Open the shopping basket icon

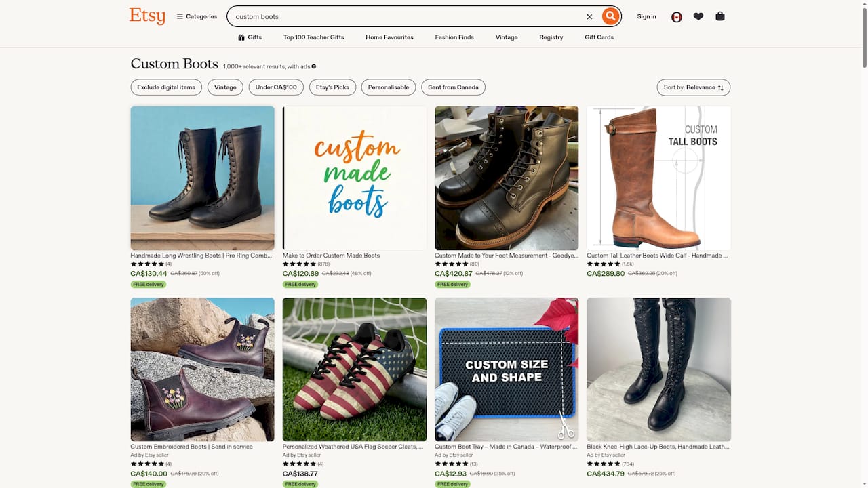click(720, 16)
